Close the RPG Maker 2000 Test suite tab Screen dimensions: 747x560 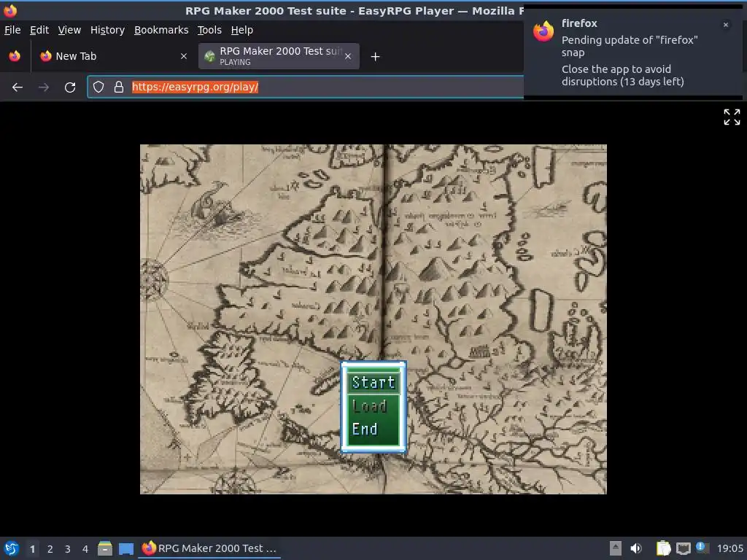pyautogui.click(x=348, y=56)
